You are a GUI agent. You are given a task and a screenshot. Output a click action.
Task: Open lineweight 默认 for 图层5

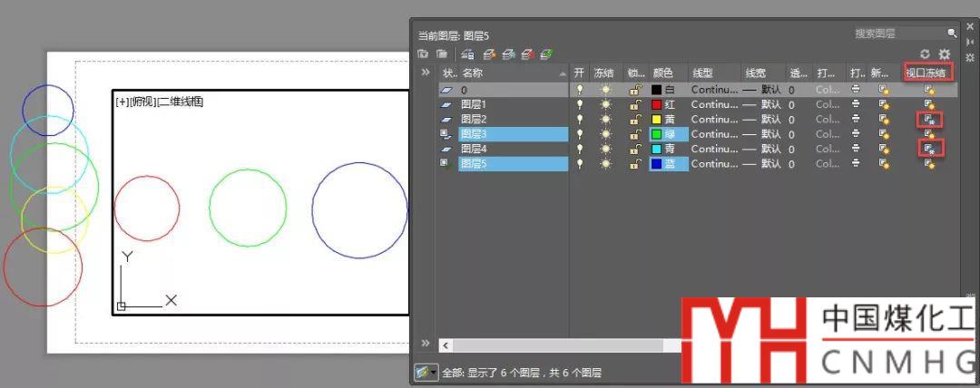(x=762, y=164)
